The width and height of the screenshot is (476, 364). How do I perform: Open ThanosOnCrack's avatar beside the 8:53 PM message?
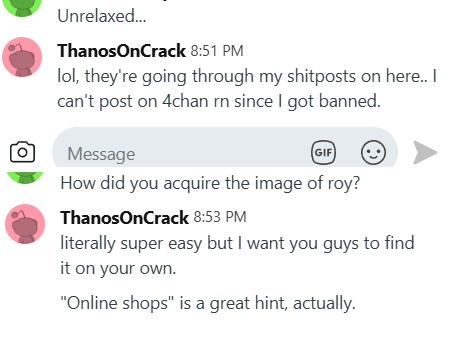coord(25,224)
